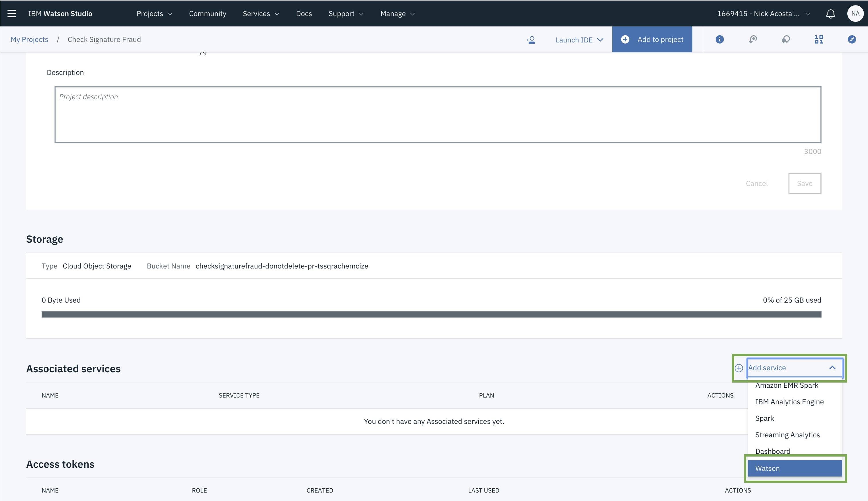
Task: Click the 3000 character counter
Action: 812,151
